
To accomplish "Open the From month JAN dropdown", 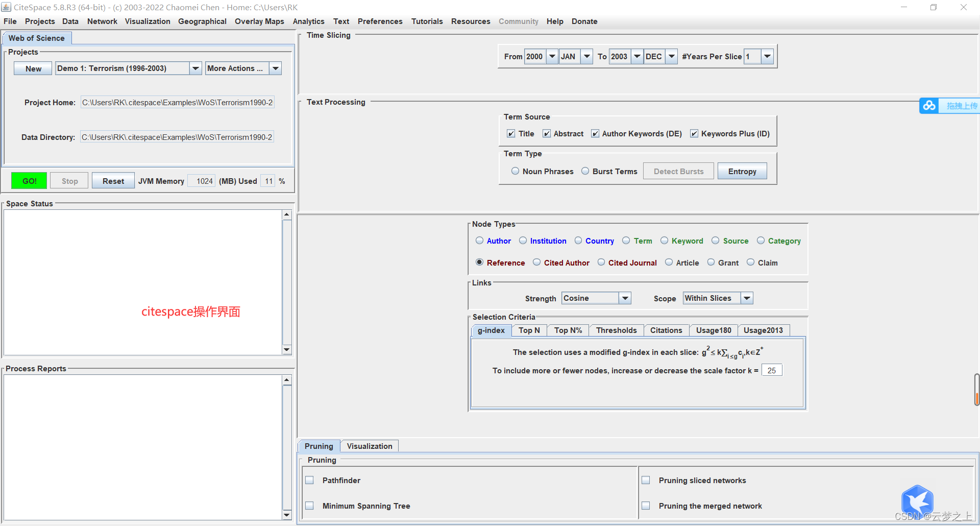I will point(587,56).
